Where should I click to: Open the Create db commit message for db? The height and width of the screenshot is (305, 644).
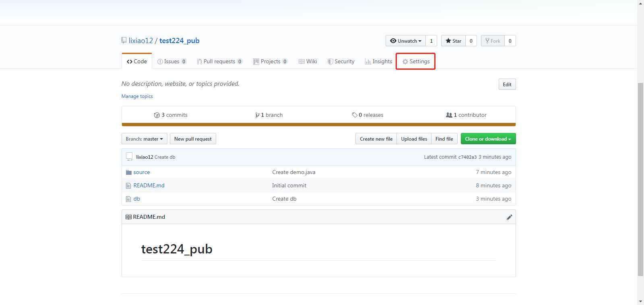[x=284, y=199]
